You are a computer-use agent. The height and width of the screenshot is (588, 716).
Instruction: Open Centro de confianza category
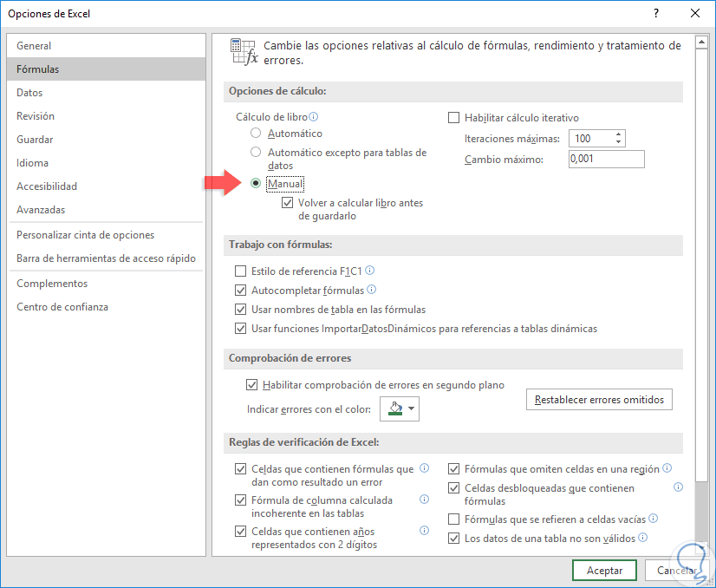coord(107,306)
